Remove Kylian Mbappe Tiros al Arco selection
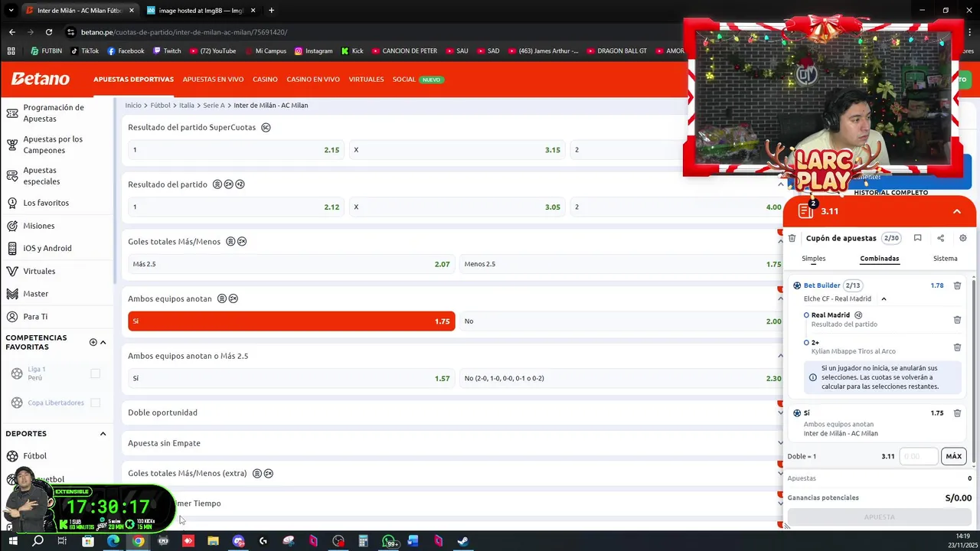980x551 pixels. click(x=957, y=347)
